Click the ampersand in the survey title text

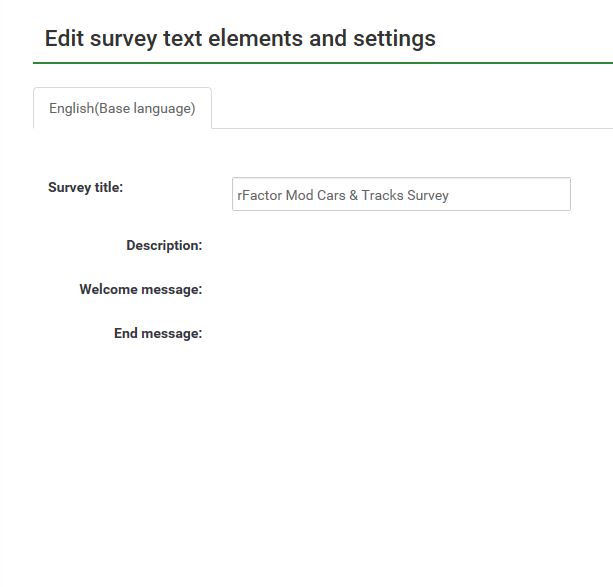click(x=354, y=195)
